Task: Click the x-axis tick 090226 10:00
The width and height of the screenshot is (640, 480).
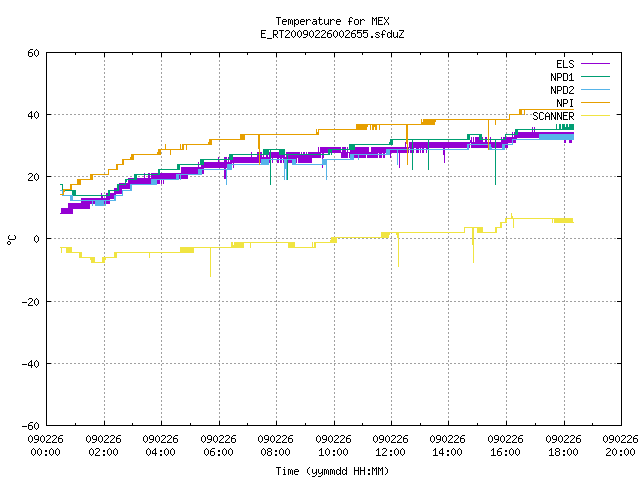Action: [334, 446]
